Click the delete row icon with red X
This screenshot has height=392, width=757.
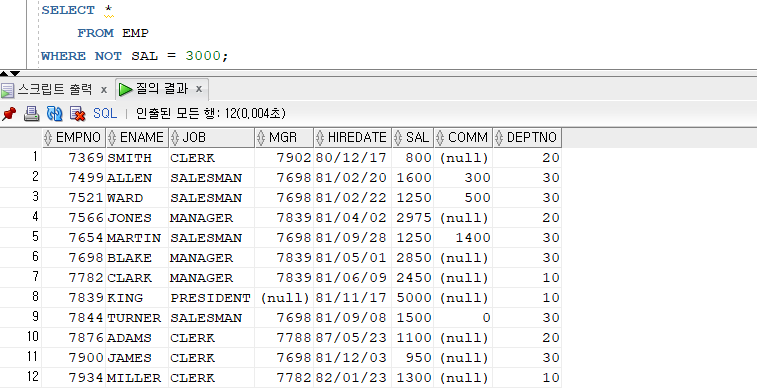pyautogui.click(x=77, y=114)
